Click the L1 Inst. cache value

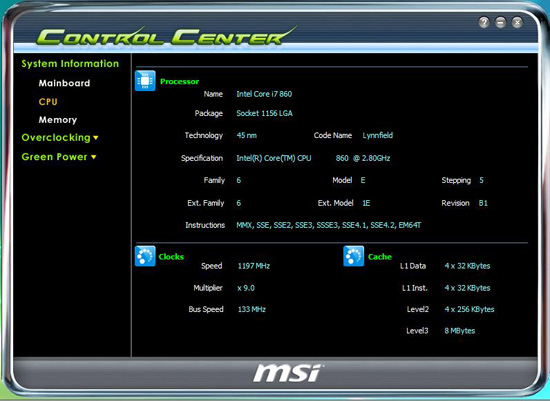click(468, 288)
